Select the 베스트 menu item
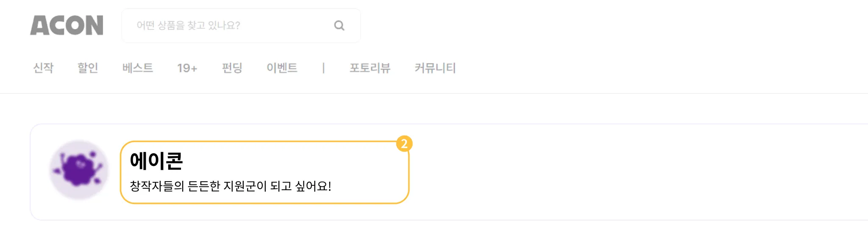 137,68
